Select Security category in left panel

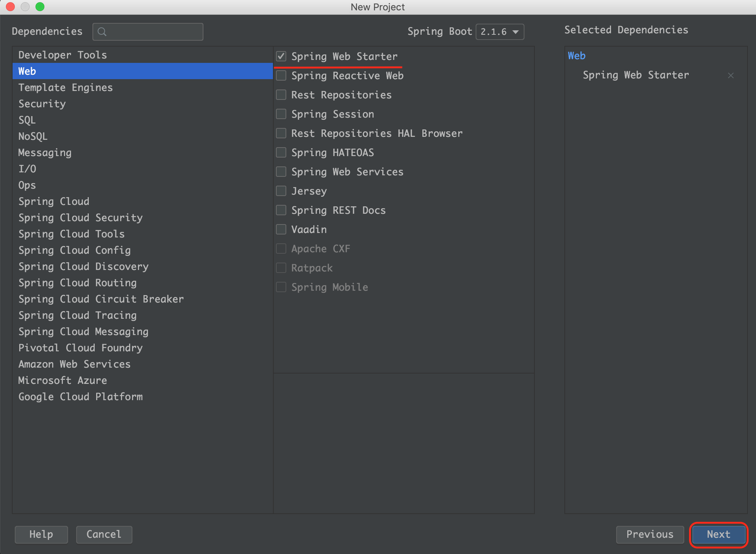pos(41,103)
